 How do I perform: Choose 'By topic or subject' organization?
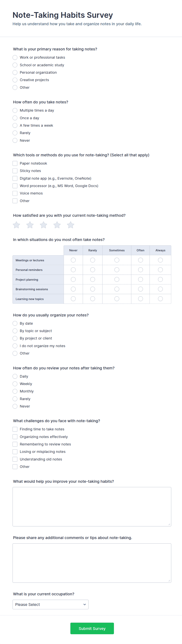(15, 331)
